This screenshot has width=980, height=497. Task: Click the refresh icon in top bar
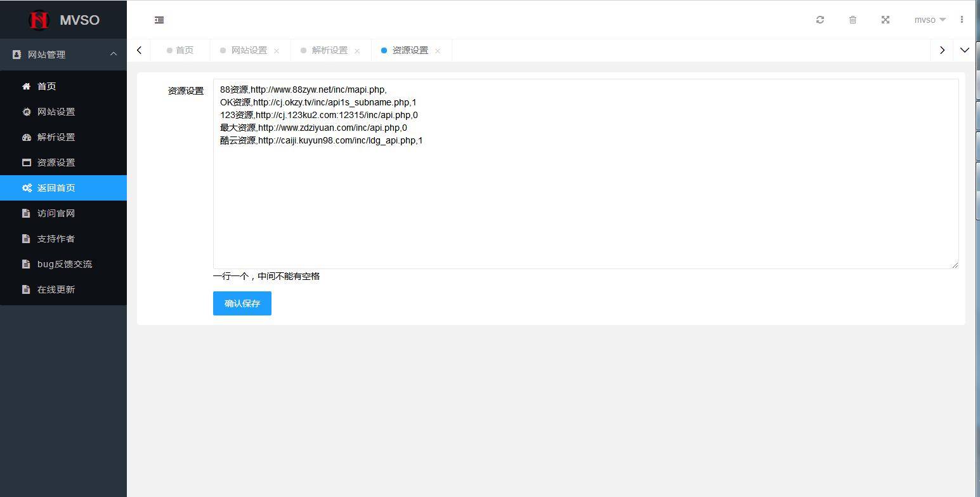[x=820, y=20]
